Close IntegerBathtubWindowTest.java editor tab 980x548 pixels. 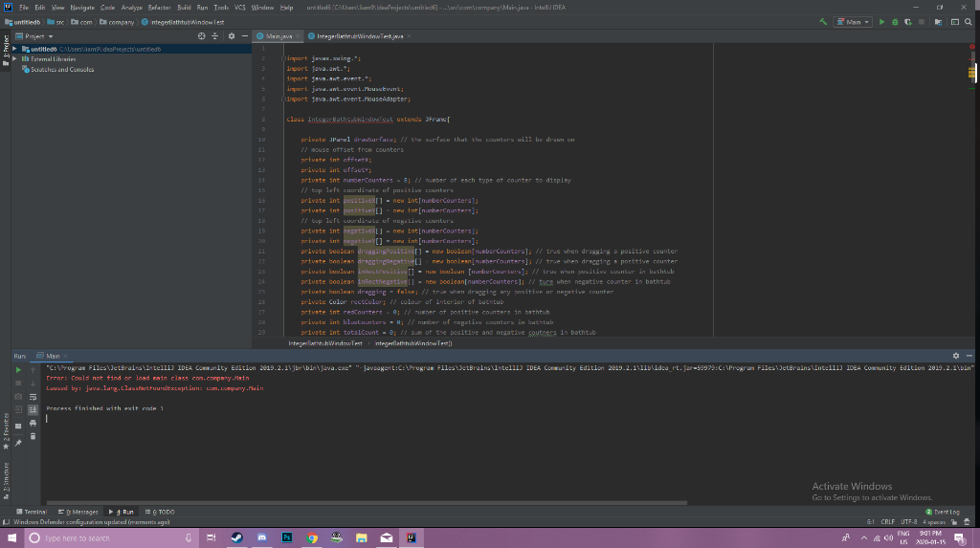(409, 36)
